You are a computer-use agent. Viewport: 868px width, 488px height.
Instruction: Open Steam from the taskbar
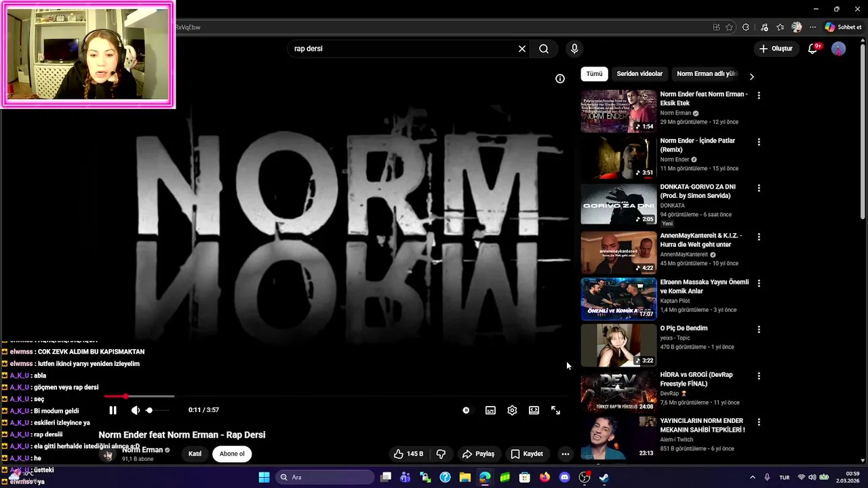[x=604, y=477]
